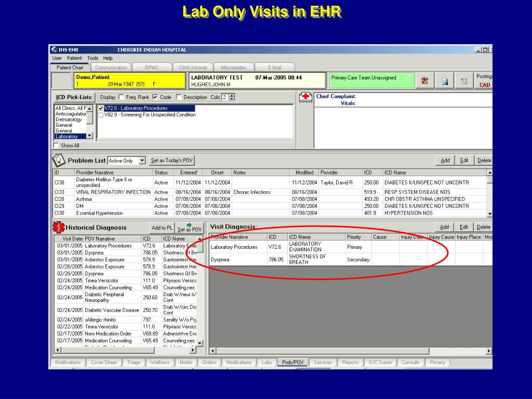Click Edit in the Visit Diagnosis panel

coord(463,228)
